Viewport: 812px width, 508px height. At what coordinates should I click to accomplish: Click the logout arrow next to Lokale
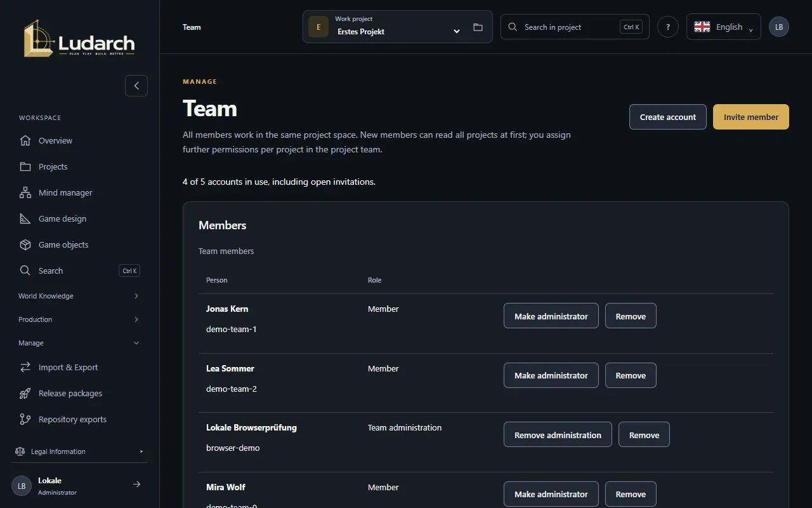tap(136, 485)
